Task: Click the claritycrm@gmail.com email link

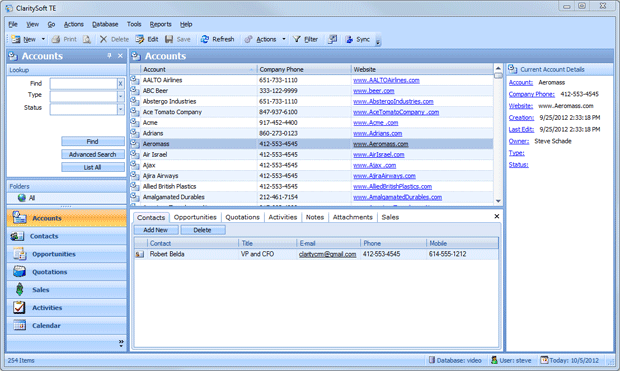Action: coord(327,254)
